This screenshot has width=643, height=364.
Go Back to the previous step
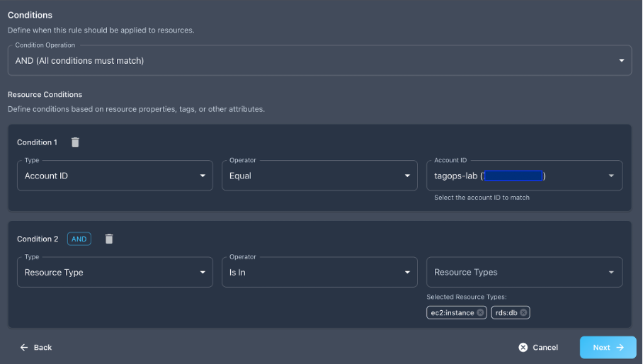tap(36, 347)
